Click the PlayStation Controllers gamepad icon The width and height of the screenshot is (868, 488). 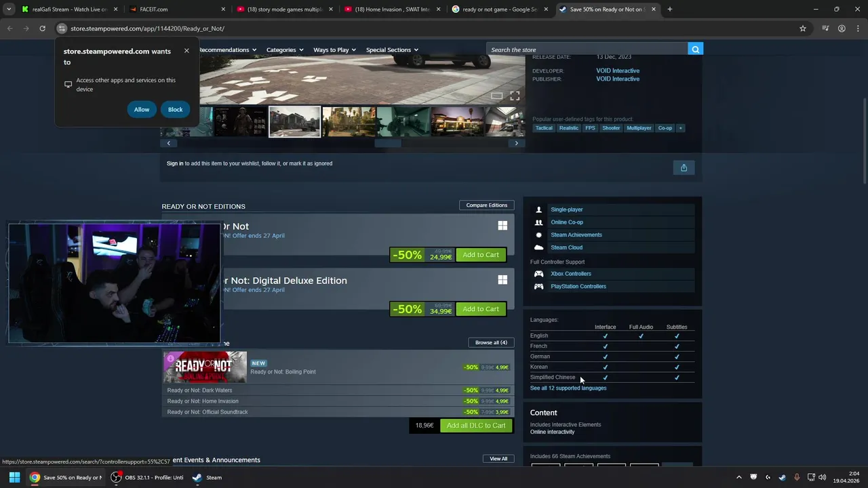(x=538, y=286)
